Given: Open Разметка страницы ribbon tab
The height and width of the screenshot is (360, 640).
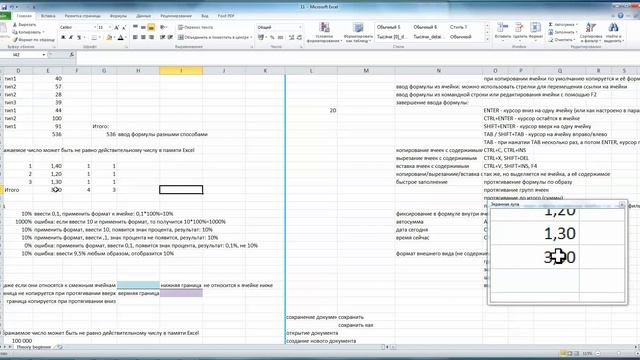Looking at the screenshot, I should point(82,16).
